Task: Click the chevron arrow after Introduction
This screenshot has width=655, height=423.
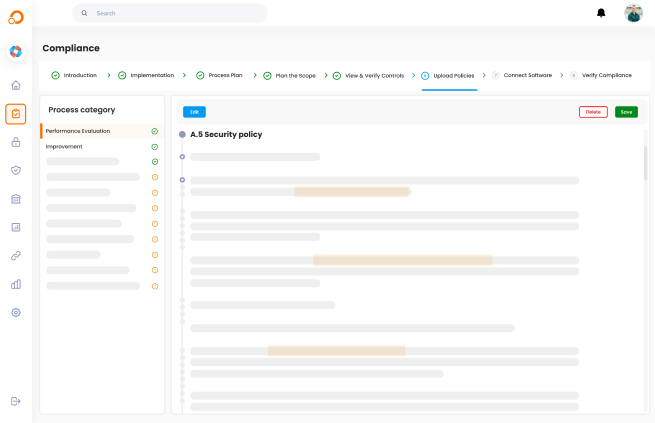Action: tap(108, 75)
